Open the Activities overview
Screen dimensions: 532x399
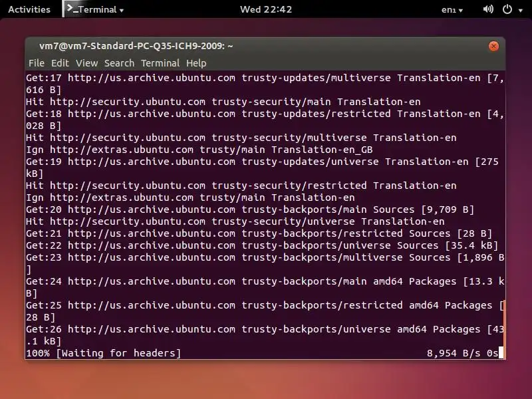coord(29,9)
